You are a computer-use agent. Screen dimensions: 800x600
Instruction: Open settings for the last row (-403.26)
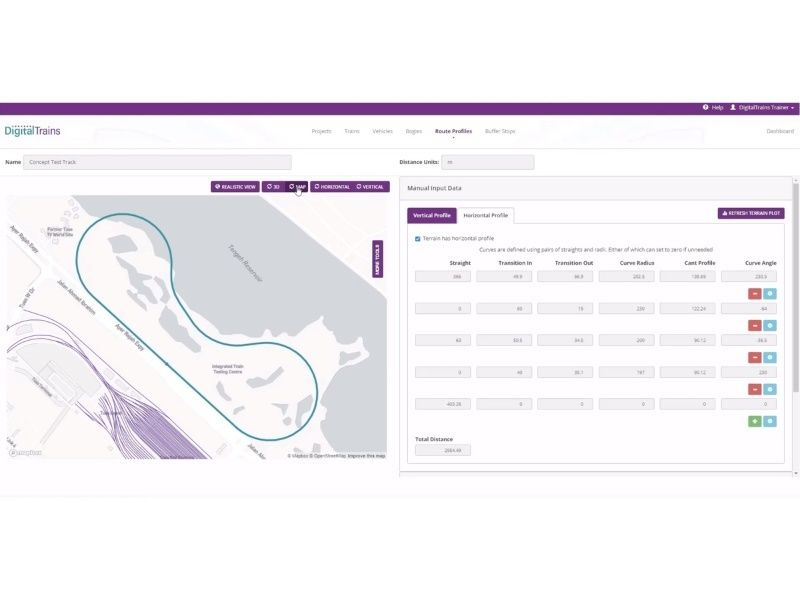(x=770, y=421)
